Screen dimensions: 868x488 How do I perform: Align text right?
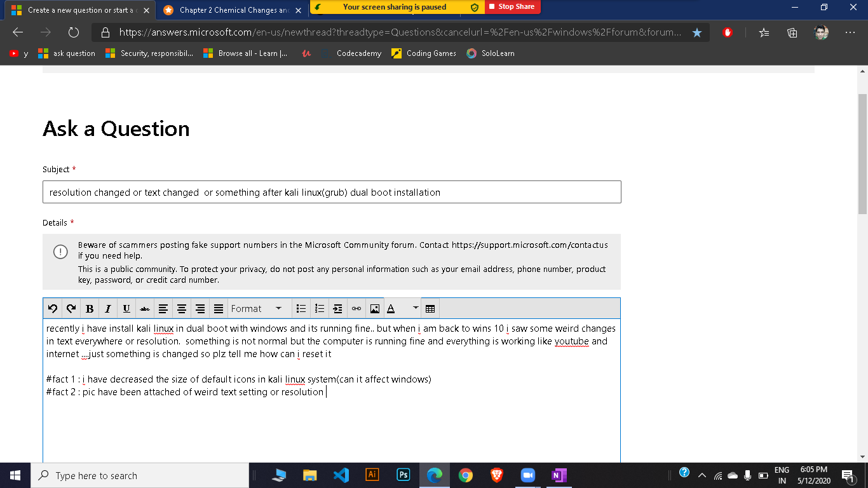coord(200,309)
